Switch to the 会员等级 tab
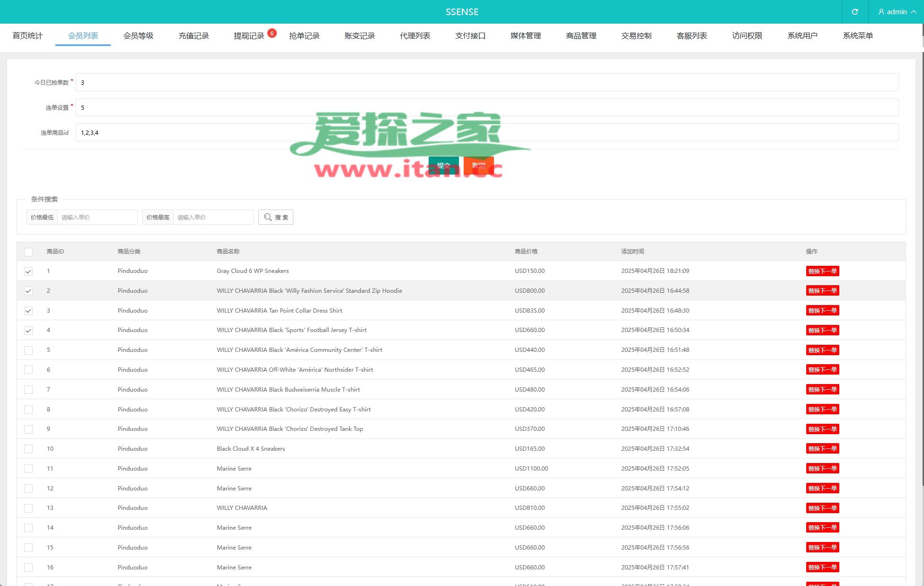Screen dimensions: 924x586 138,36
